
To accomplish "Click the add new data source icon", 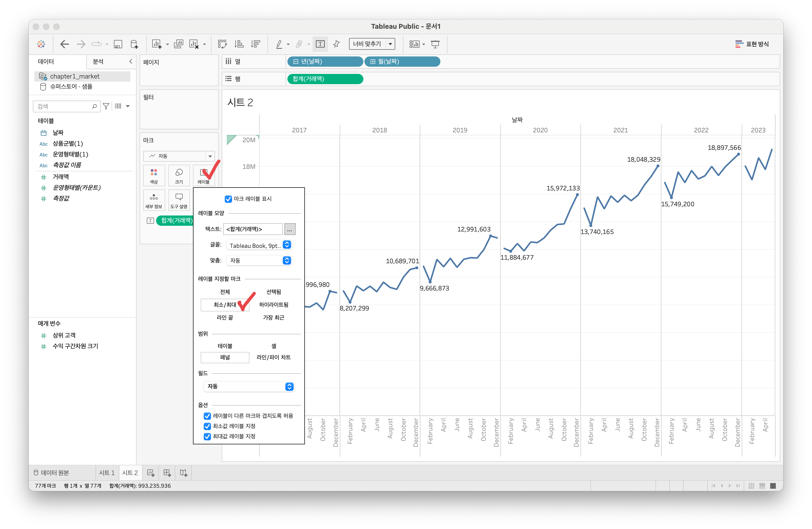I will point(134,44).
